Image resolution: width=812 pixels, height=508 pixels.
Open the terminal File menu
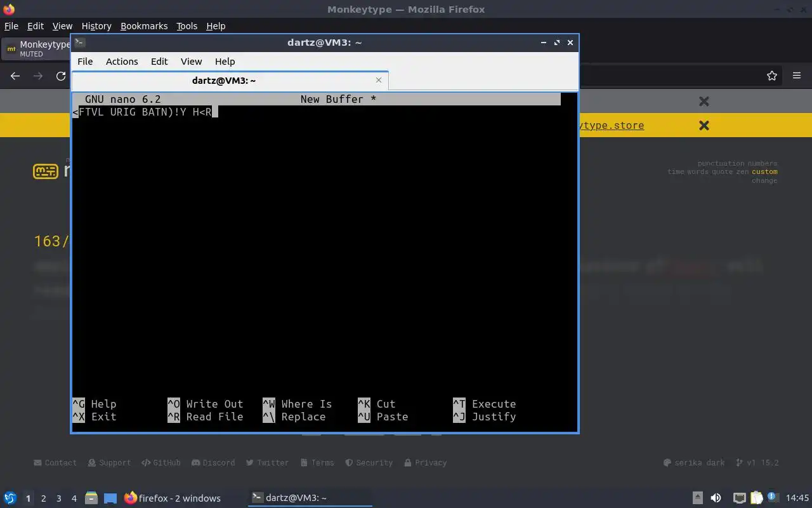point(85,62)
